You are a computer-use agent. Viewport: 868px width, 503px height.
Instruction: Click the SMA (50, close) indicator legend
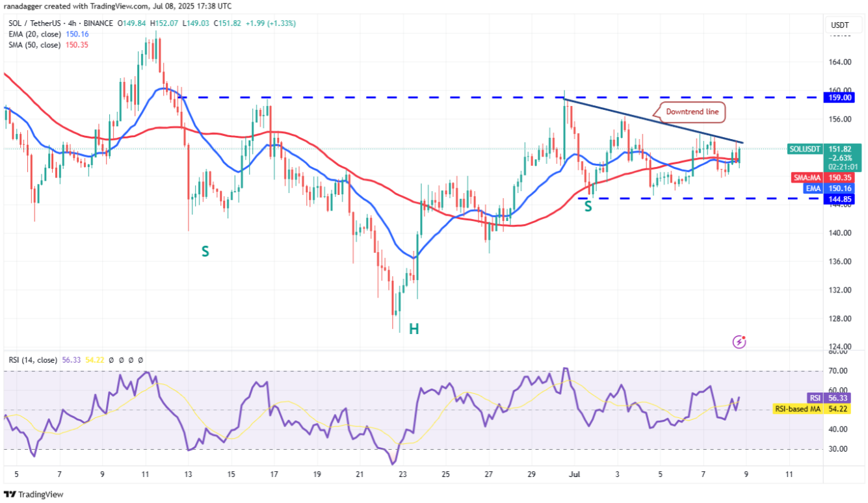tap(35, 45)
